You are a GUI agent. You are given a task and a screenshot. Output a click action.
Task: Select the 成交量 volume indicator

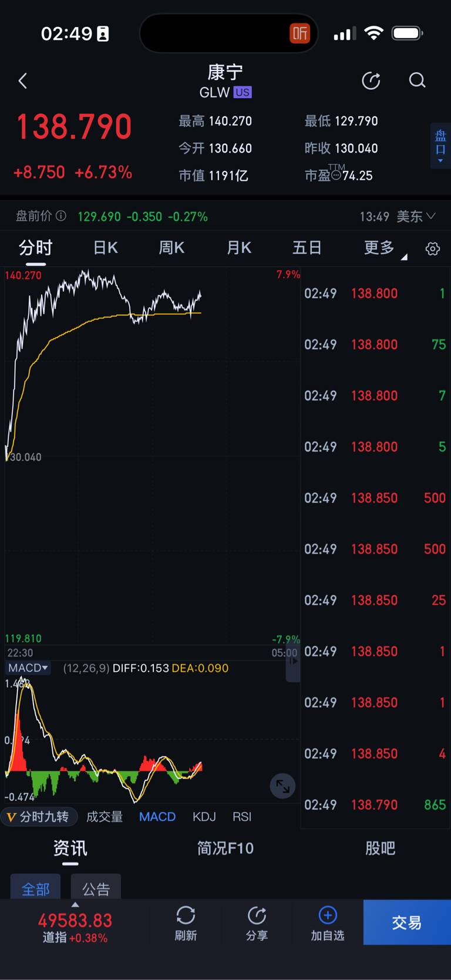click(x=105, y=817)
